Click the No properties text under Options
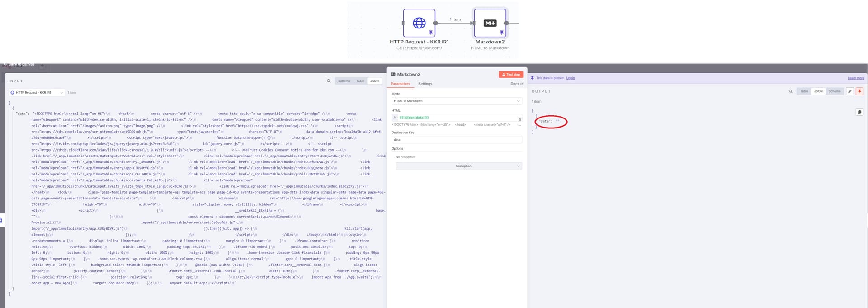 [x=406, y=157]
